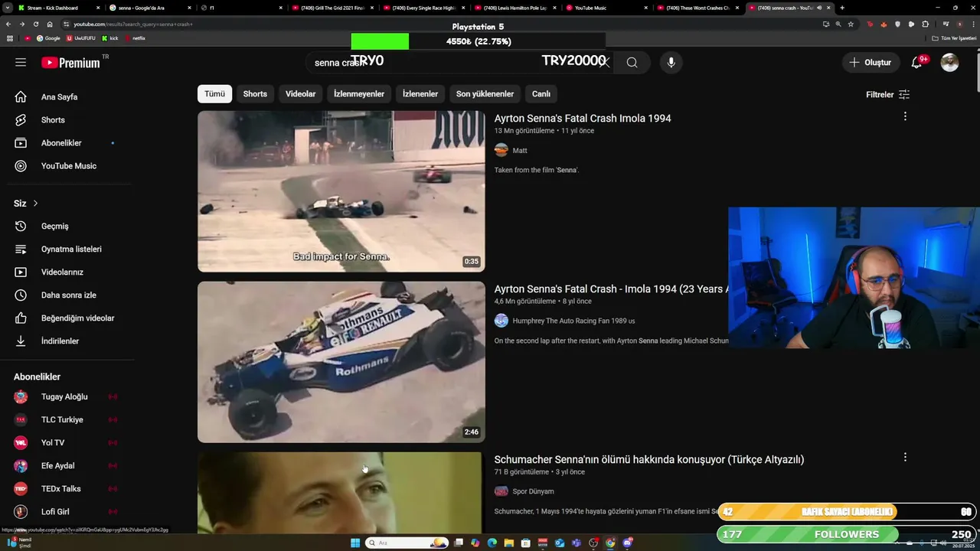Open new browser tab with plus
980x551 pixels.
pos(842,8)
